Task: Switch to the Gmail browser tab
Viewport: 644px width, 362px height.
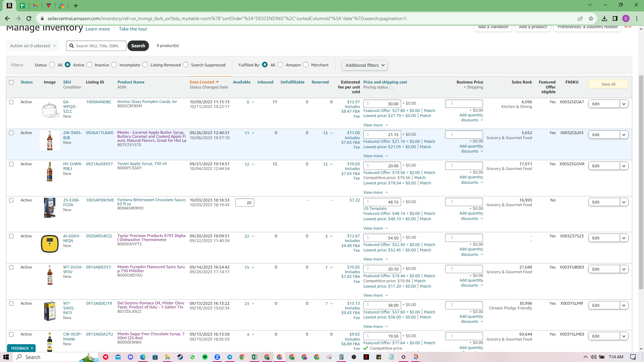Action: click(x=36, y=6)
